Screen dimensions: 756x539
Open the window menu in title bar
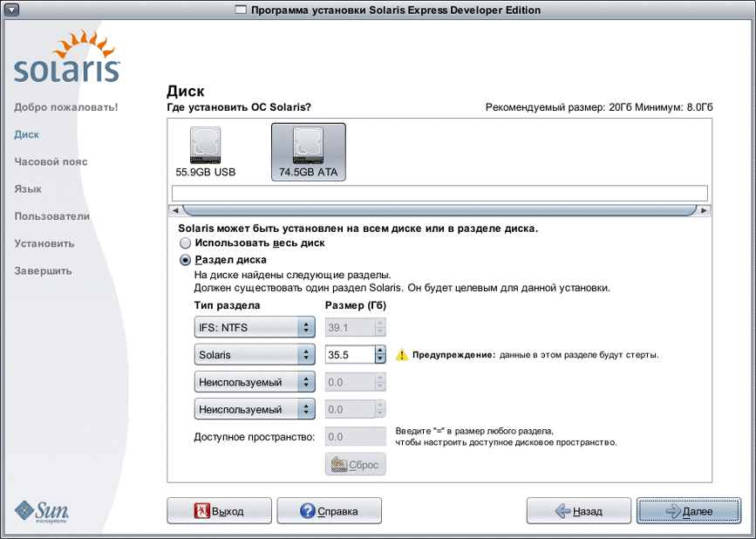tap(11, 10)
